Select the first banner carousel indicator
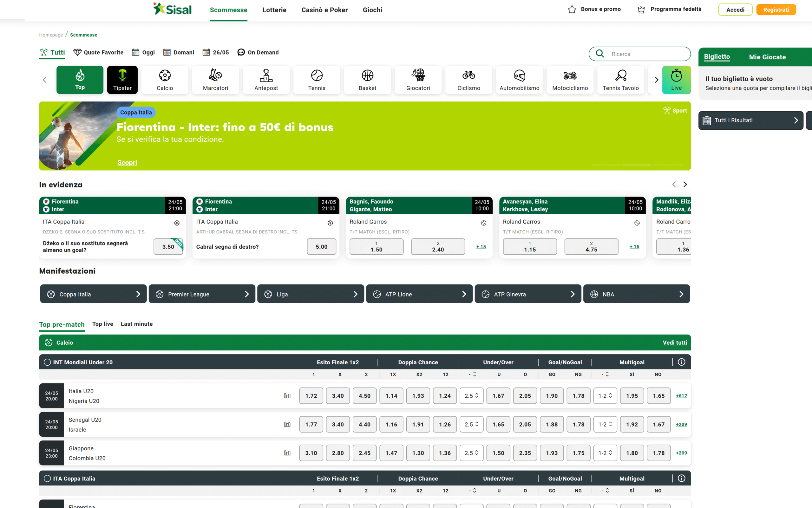Viewport: 812px width, 508px height. pyautogui.click(x=606, y=165)
